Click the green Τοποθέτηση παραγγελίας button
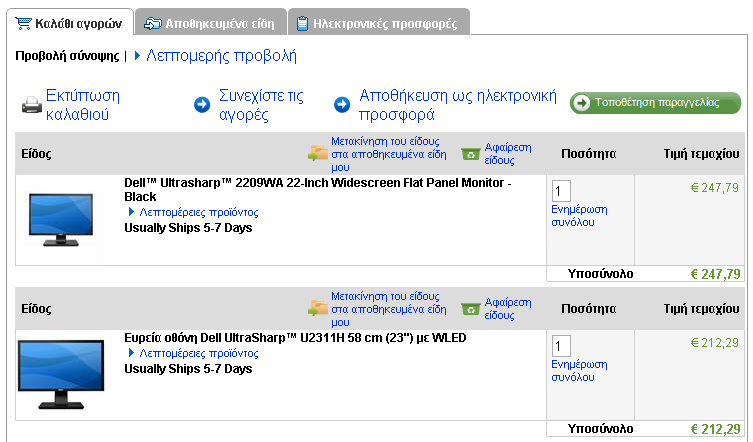 point(655,103)
